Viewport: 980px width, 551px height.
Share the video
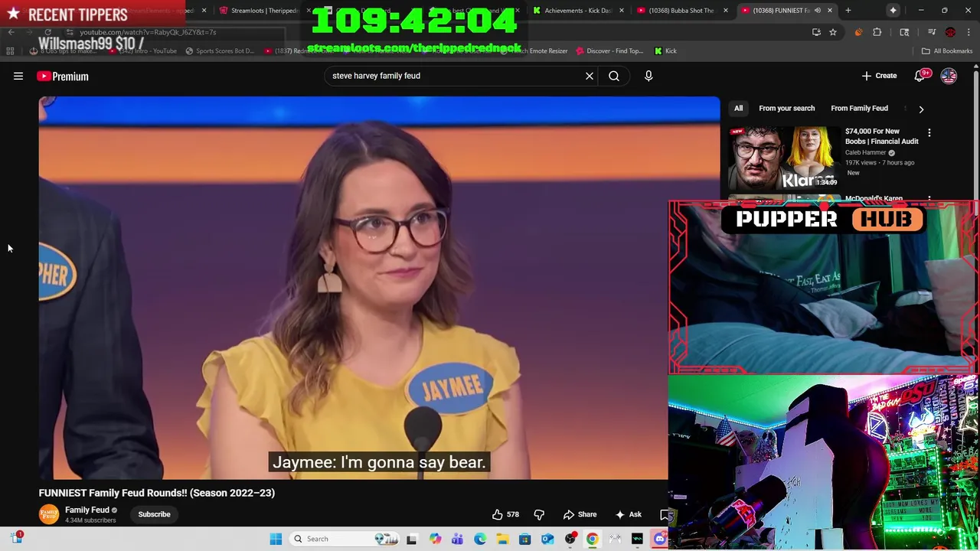click(x=580, y=514)
